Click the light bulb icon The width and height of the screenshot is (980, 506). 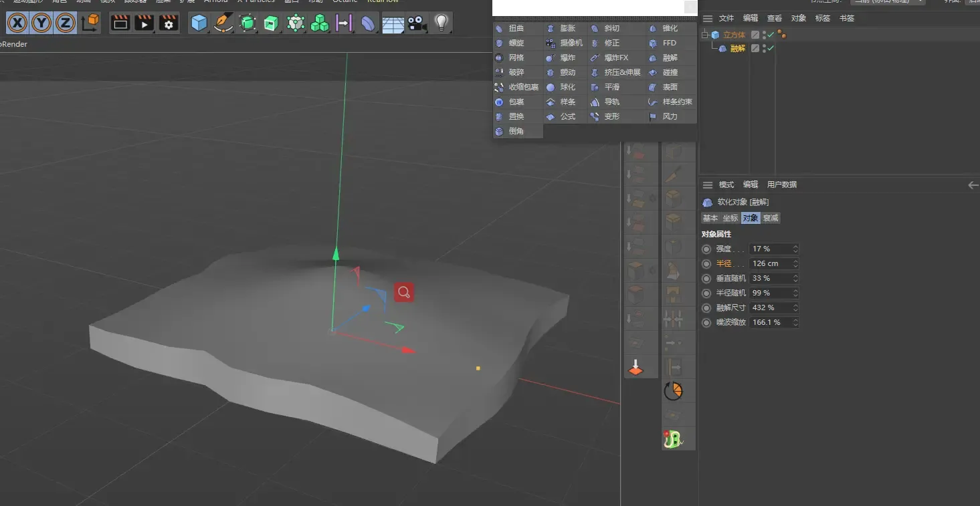point(441,23)
